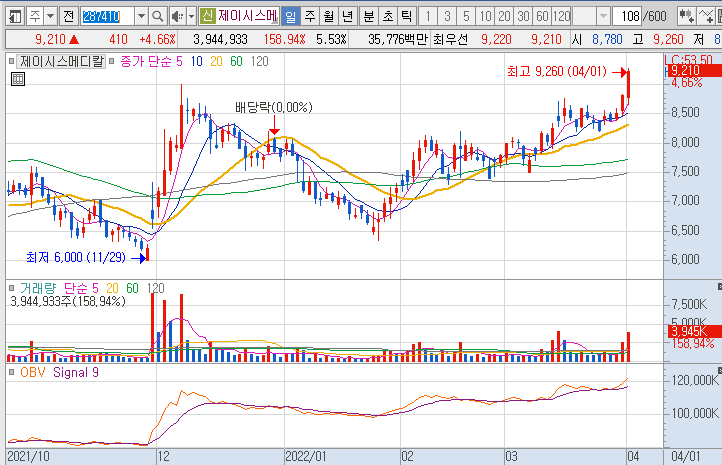This screenshot has width=722, height=465.
Task: Open stock search magnifier icon
Action: pos(157,17)
